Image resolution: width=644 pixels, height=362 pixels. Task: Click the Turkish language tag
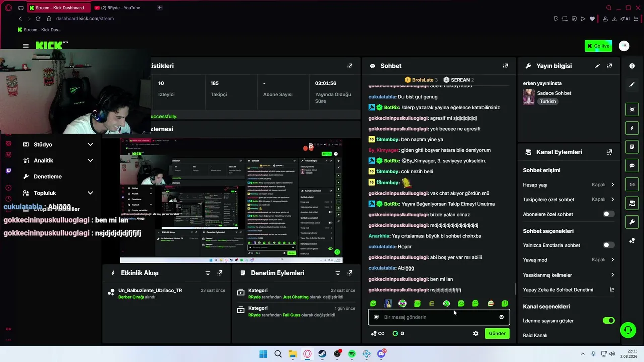tap(548, 101)
